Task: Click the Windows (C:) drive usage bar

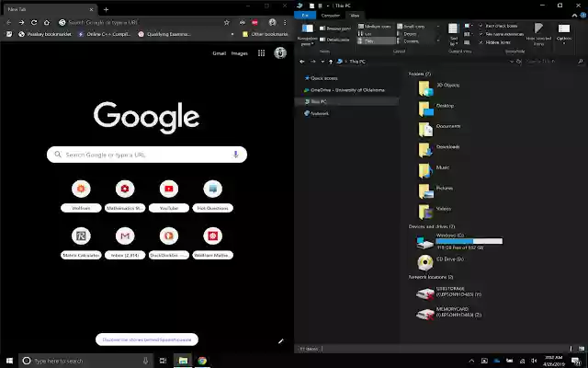Action: tap(469, 241)
